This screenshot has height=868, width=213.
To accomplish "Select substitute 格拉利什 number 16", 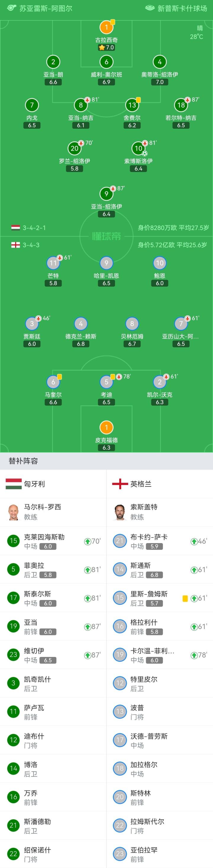I will [x=120, y=626].
